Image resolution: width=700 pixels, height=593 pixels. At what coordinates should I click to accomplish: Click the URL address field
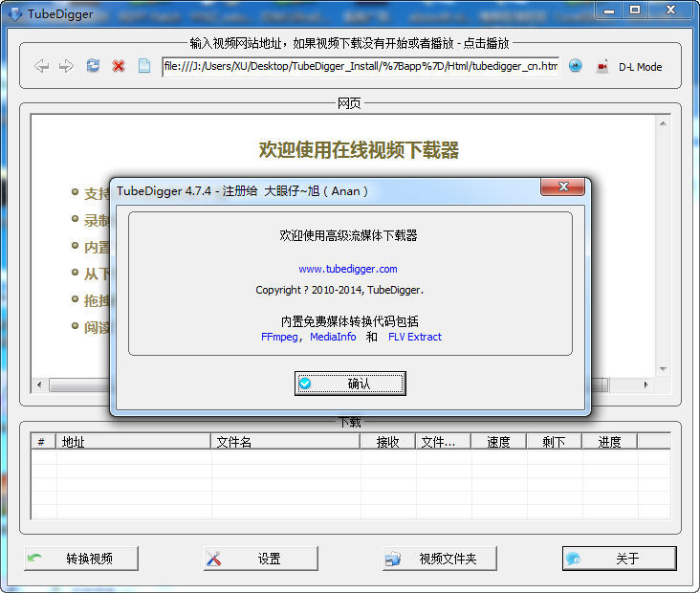point(361,67)
